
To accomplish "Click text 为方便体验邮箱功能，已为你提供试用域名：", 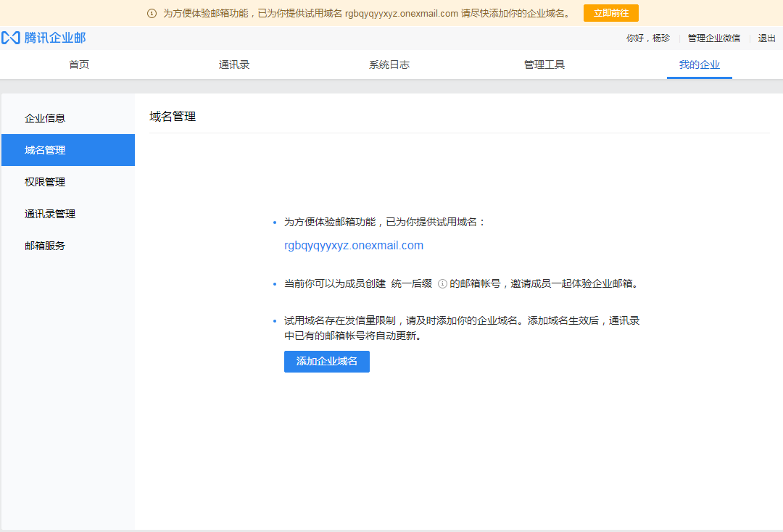I will coord(384,222).
